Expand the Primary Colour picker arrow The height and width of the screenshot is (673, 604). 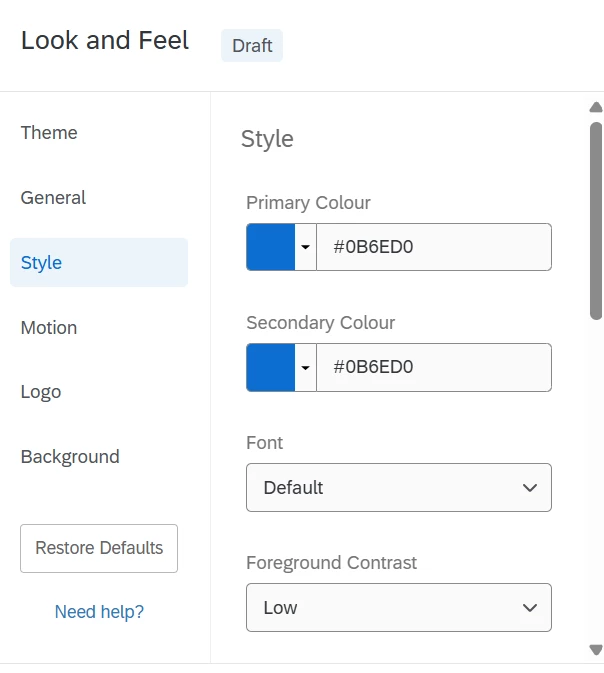(306, 247)
